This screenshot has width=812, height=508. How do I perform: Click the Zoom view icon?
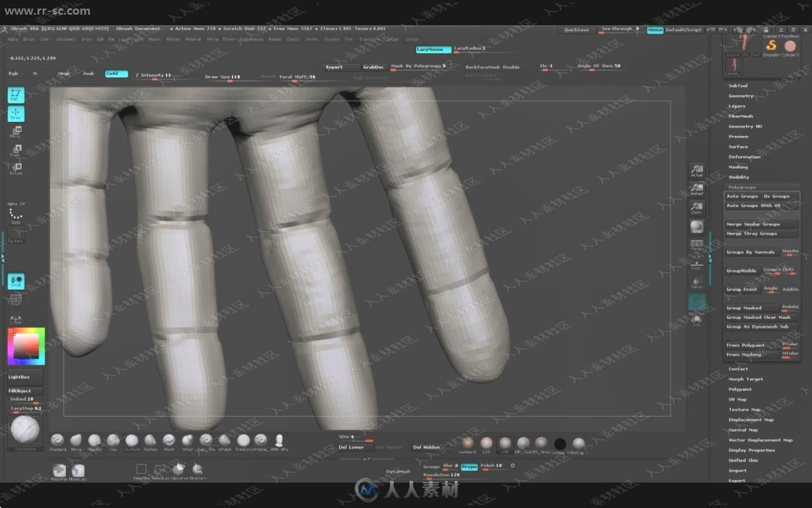pos(697,208)
